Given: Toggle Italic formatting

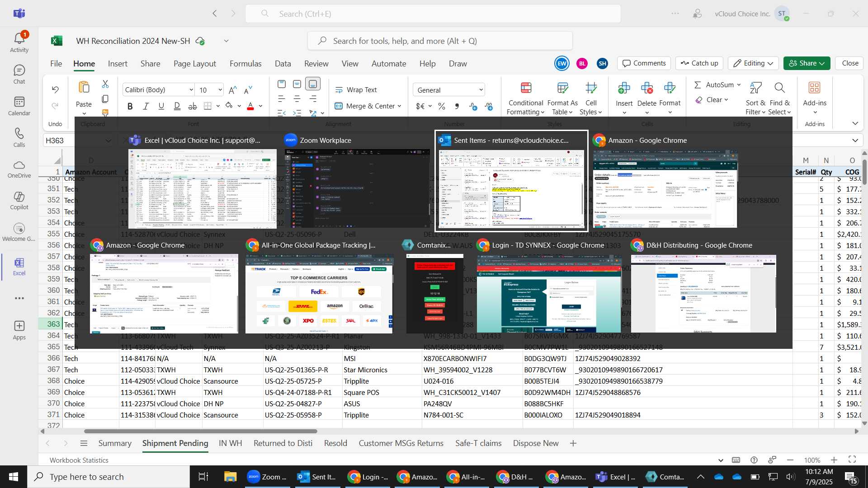Looking at the screenshot, I should (146, 106).
